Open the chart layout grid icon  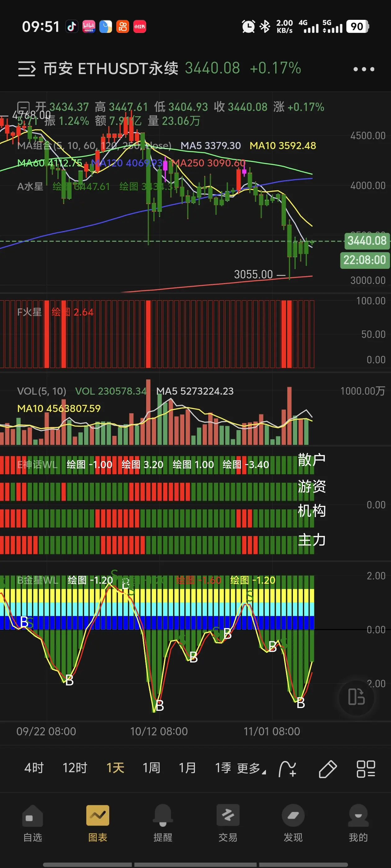click(x=366, y=769)
